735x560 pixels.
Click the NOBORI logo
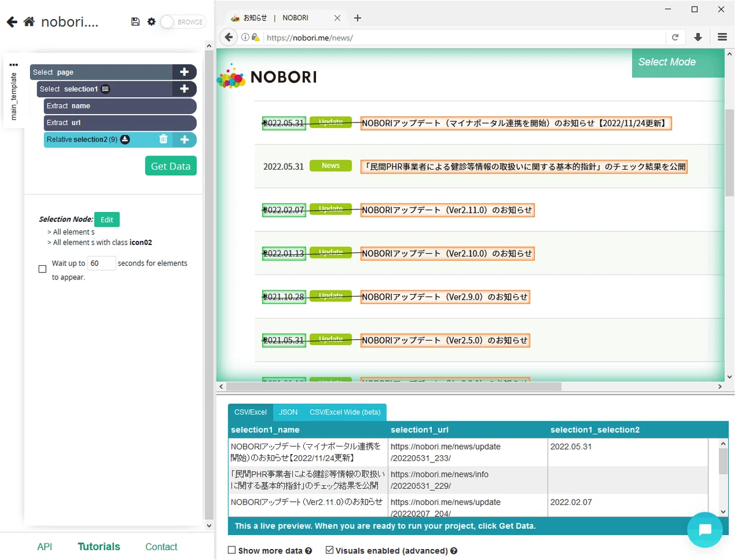click(267, 76)
